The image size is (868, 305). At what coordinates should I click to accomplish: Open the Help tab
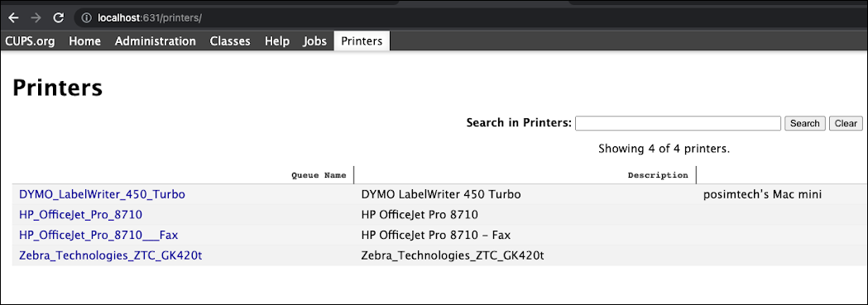(277, 41)
